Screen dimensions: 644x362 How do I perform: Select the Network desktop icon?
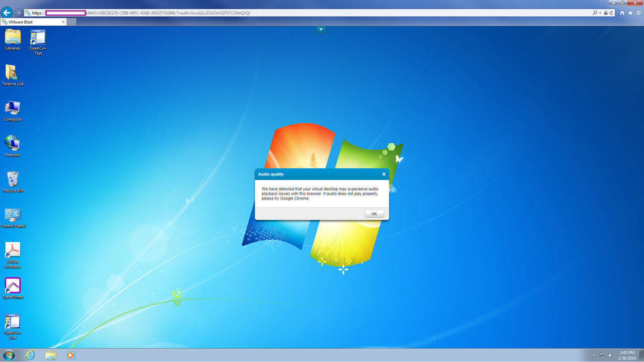click(13, 146)
